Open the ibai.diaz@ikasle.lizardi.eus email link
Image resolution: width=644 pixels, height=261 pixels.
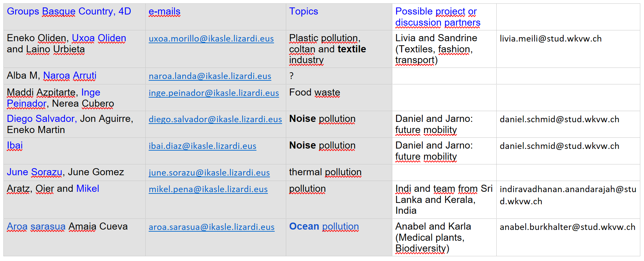click(x=202, y=146)
